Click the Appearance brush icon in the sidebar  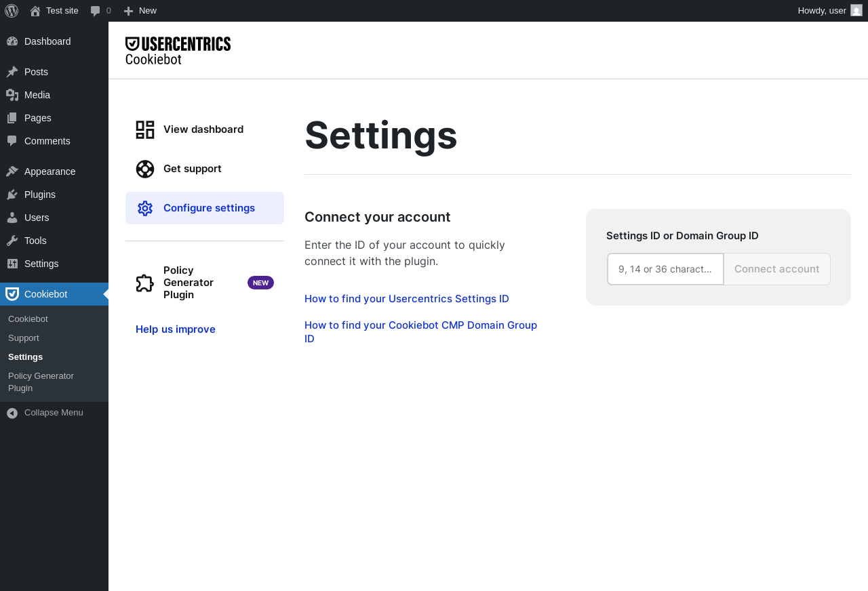click(12, 171)
